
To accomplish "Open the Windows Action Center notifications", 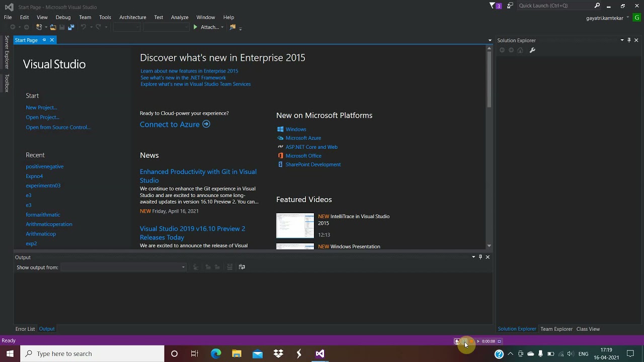I will coord(630,353).
